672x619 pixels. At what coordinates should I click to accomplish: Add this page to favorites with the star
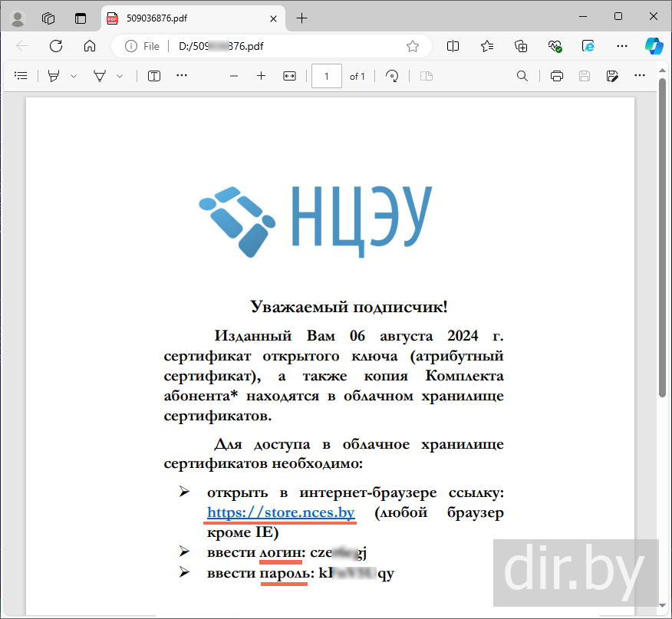click(x=412, y=46)
